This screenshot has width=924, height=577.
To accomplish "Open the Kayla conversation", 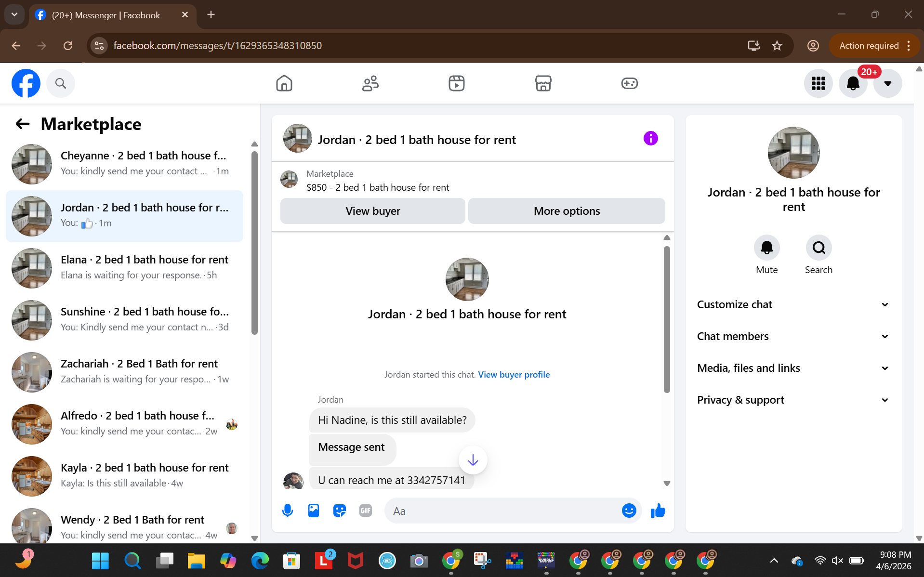I will coord(124,476).
